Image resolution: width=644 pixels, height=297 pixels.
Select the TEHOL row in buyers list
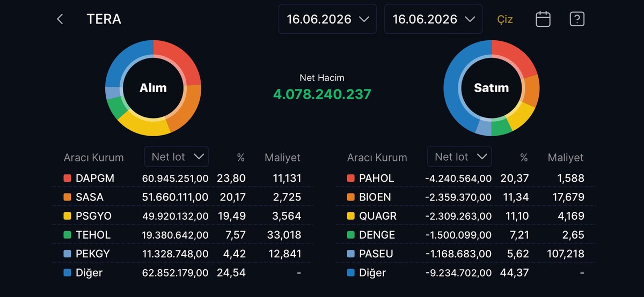pyautogui.click(x=182, y=235)
